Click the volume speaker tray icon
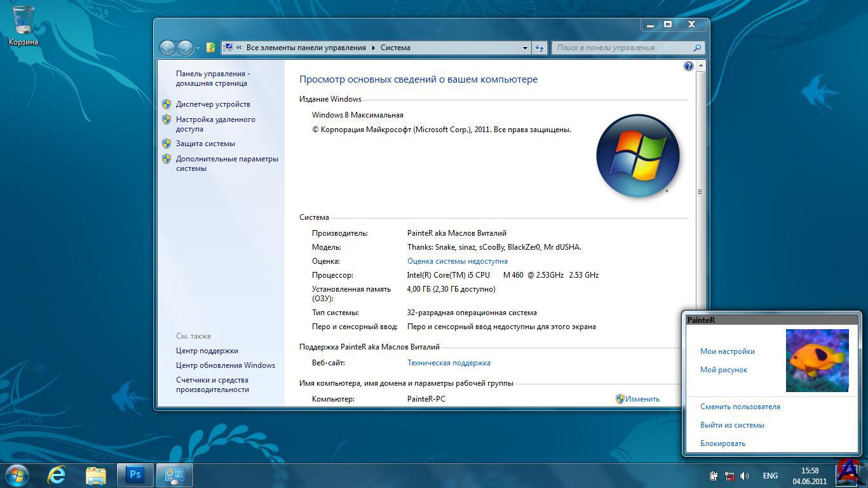 (745, 476)
